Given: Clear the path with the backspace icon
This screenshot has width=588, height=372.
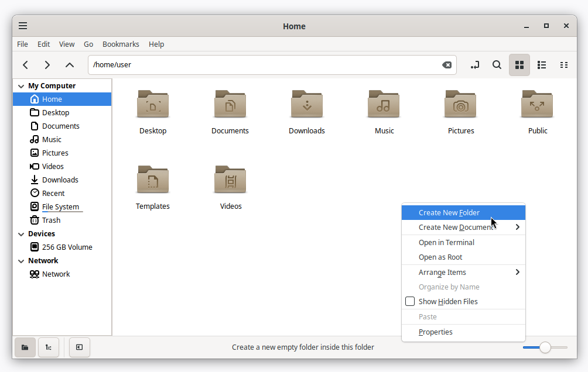Looking at the screenshot, I should pos(447,65).
